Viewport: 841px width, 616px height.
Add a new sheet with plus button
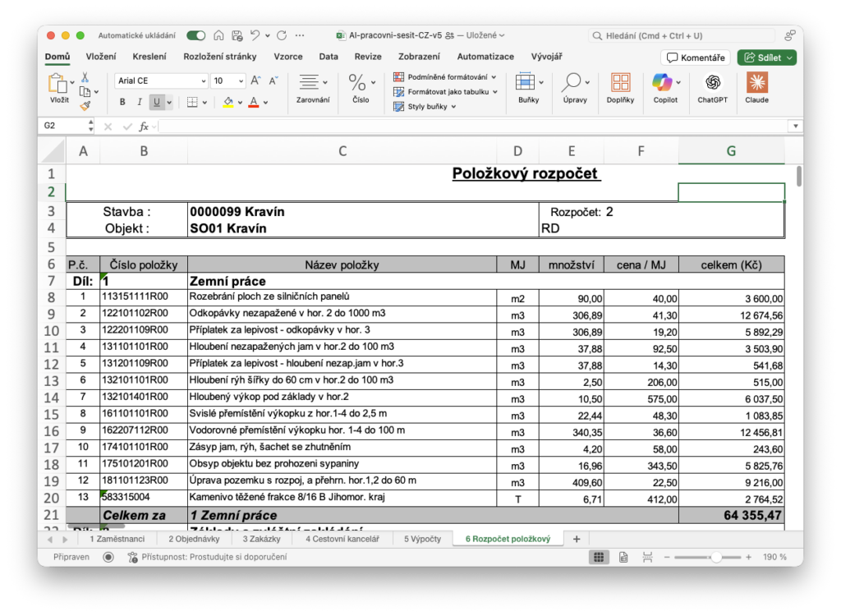(x=577, y=539)
